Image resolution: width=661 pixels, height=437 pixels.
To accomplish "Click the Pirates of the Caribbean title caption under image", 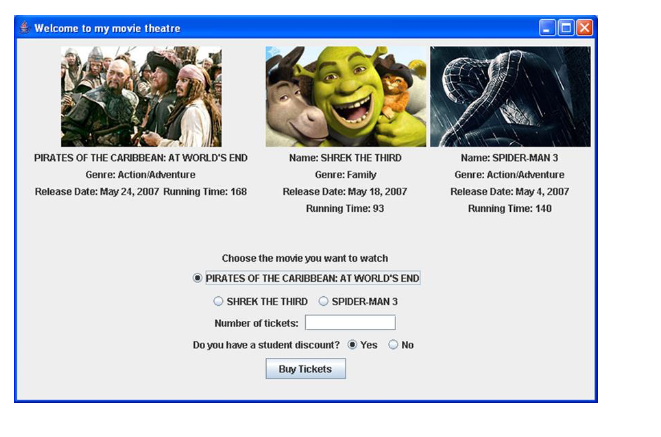I will click(141, 158).
